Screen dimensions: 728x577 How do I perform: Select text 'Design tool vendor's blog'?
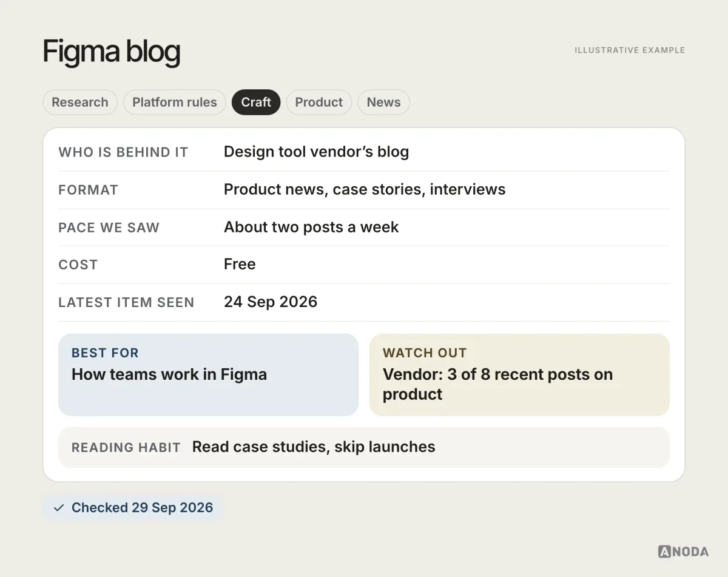(x=316, y=152)
